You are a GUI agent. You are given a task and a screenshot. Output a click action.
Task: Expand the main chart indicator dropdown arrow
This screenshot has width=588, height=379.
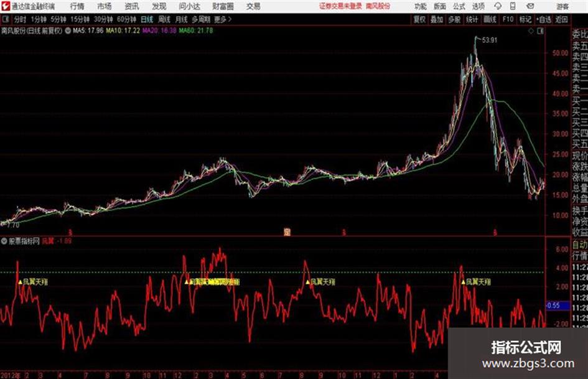tap(68, 30)
